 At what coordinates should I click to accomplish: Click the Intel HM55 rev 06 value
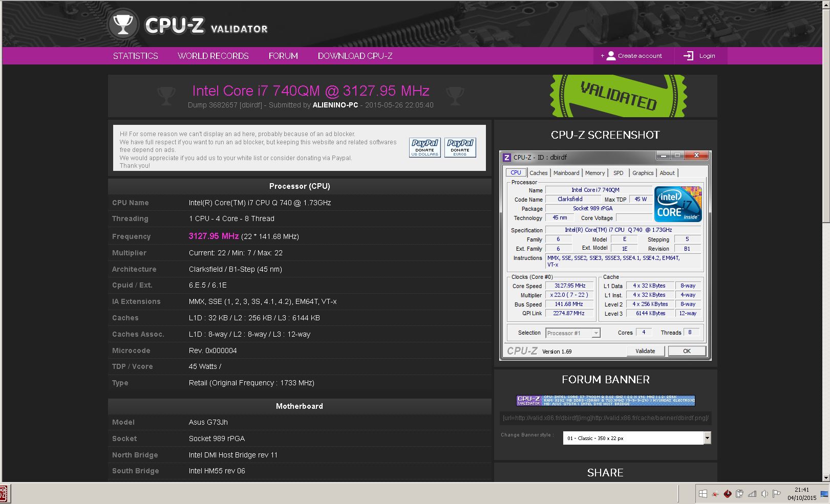coord(217,471)
